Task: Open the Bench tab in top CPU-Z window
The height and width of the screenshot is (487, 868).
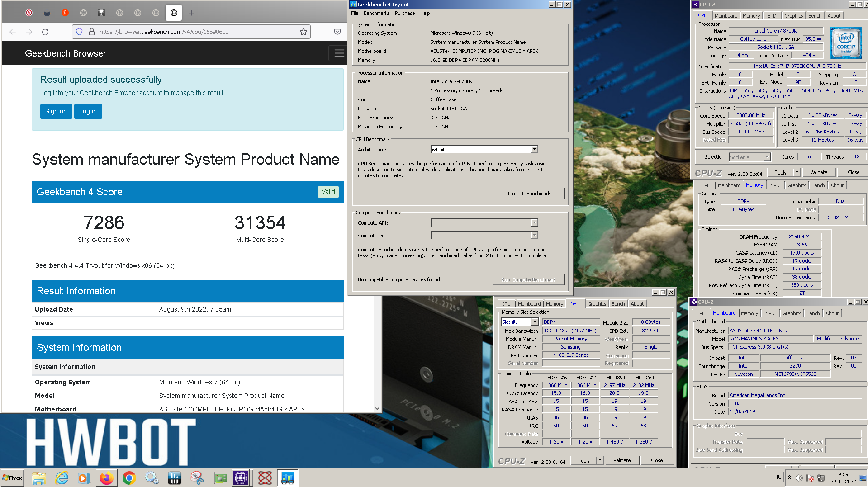Action: click(815, 16)
